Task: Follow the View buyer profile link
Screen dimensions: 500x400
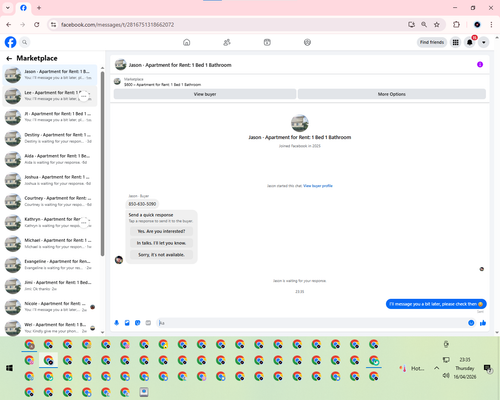Action: [318, 186]
